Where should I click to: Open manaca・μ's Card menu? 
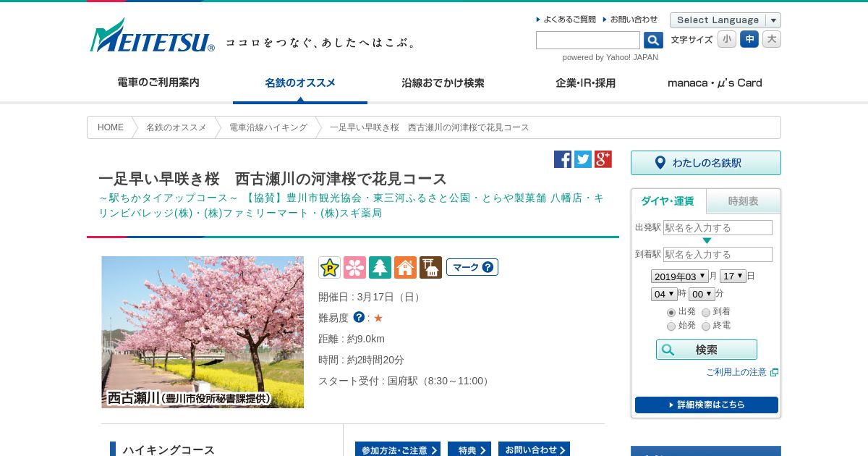pyautogui.click(x=715, y=83)
